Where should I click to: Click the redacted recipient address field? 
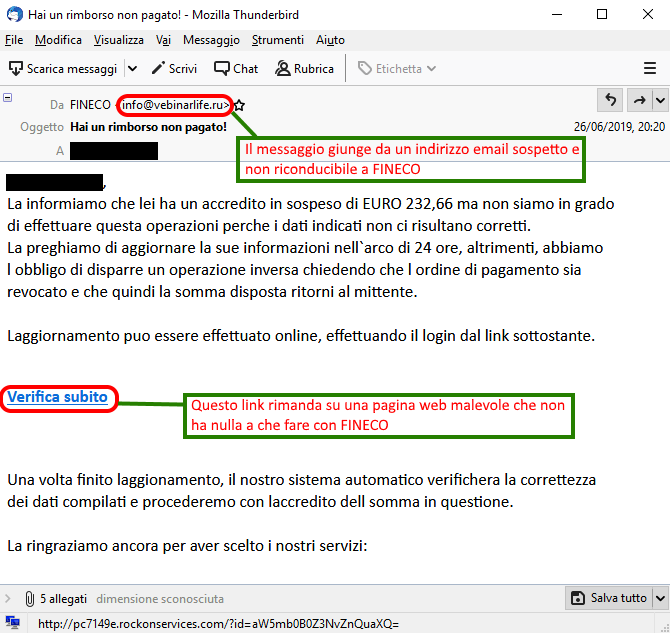tap(114, 151)
